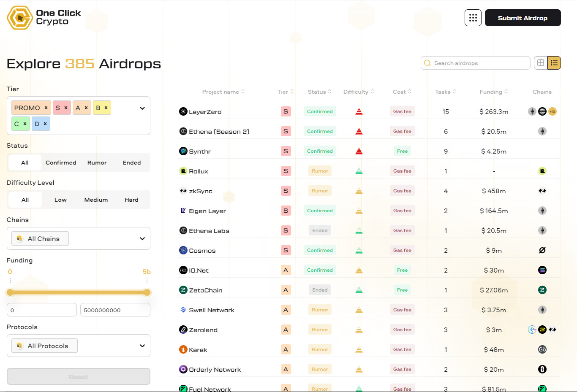The image size is (577, 392).
Task: Open the Swell Network airdrop entry
Action: (x=212, y=310)
